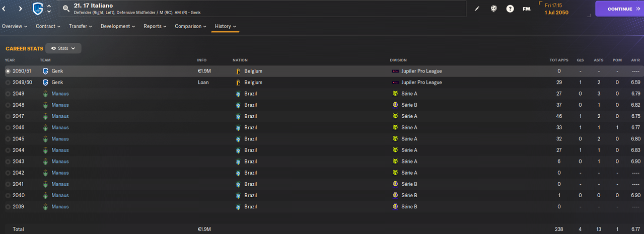Open the help question mark icon
644x234 pixels.
(510, 9)
